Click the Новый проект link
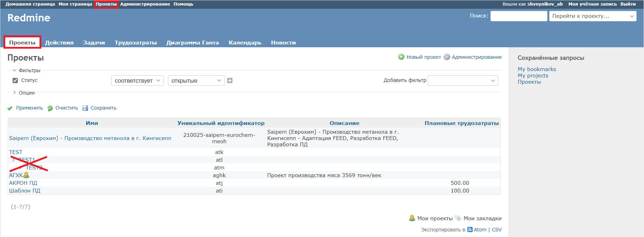644x237 pixels. coord(424,57)
